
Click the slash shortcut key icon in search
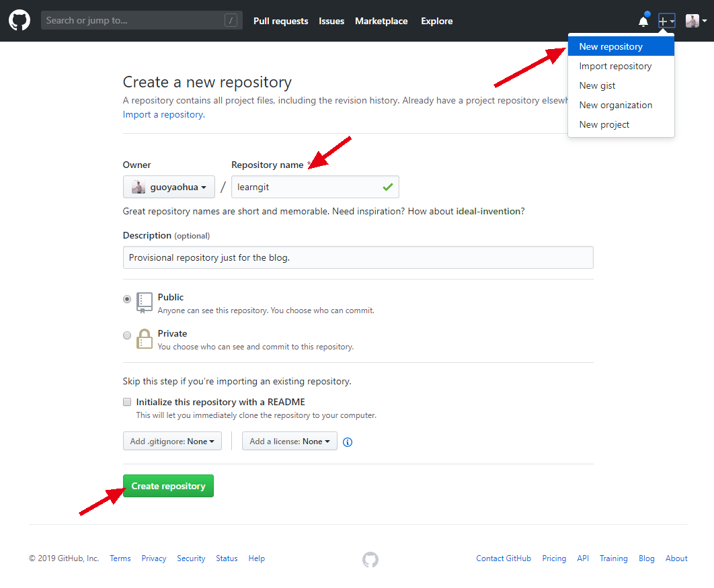[x=231, y=21]
